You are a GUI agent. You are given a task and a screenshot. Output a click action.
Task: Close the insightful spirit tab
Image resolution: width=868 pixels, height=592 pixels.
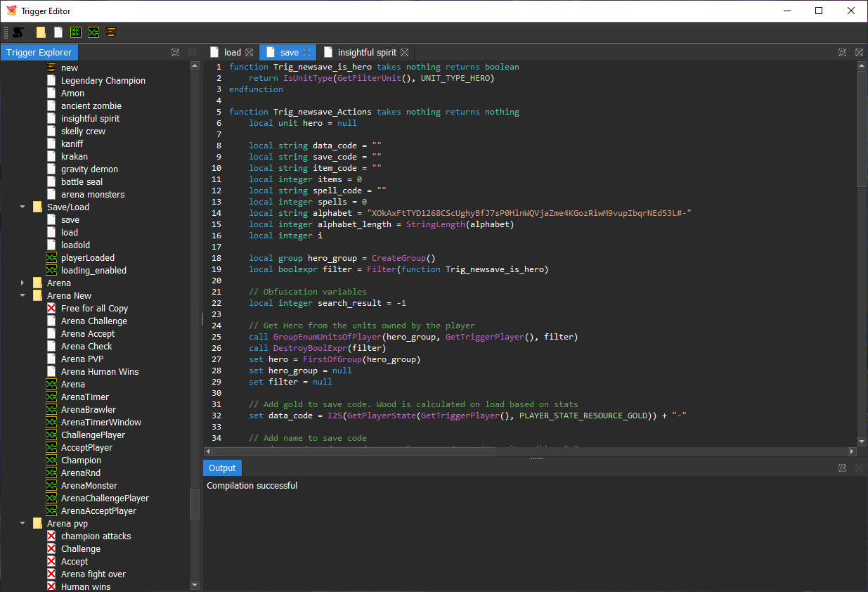pyautogui.click(x=404, y=53)
